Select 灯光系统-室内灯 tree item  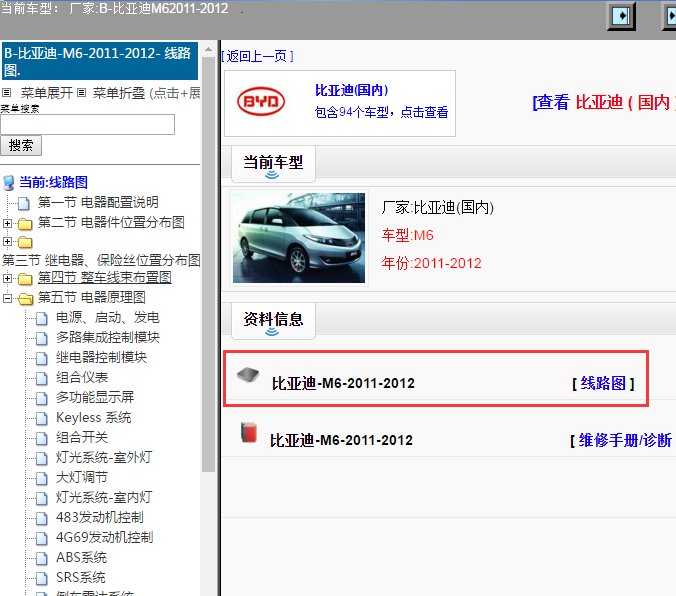[x=104, y=498]
